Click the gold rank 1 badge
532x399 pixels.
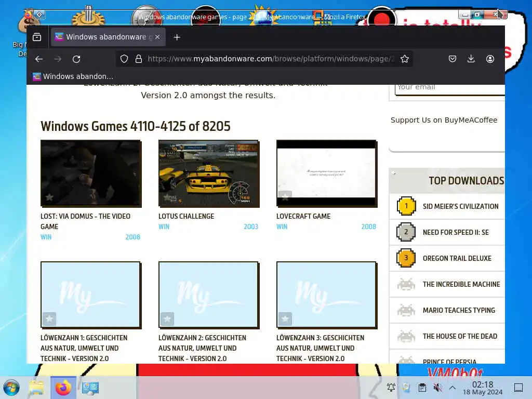tap(406, 206)
